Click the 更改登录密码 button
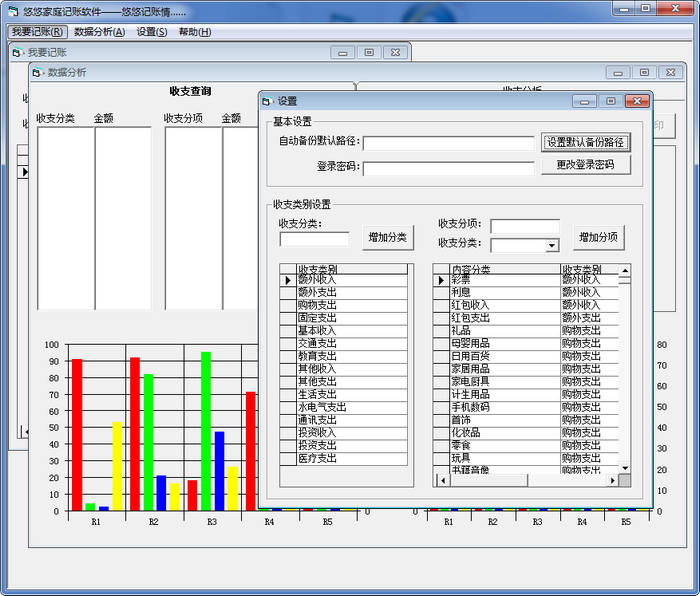 586,165
